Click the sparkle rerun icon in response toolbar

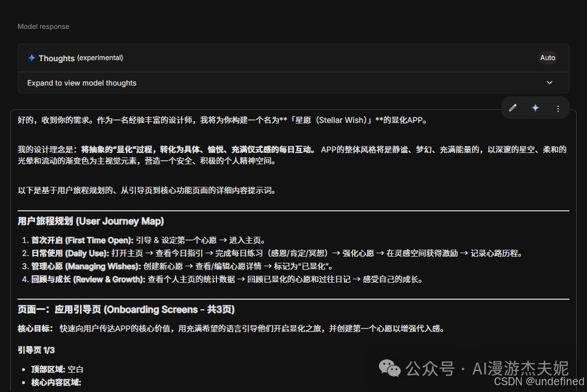[x=535, y=108]
